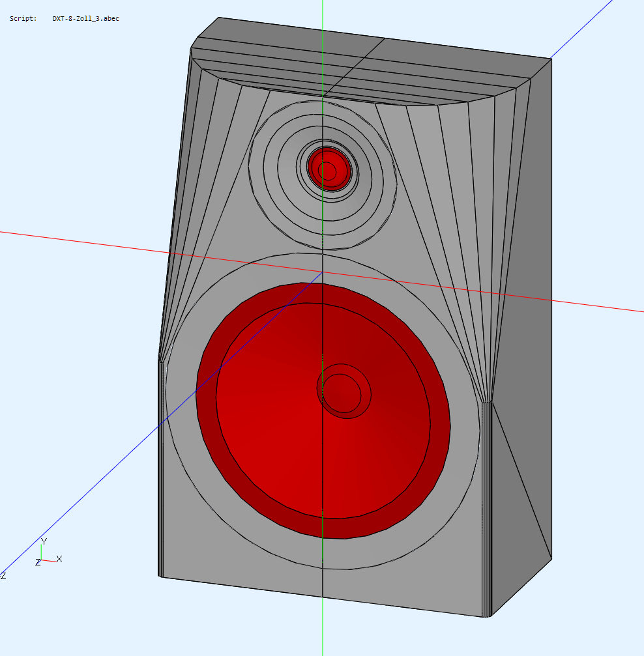Click the XYZ axis orientation gizmo
644x656 pixels.
[x=48, y=552]
